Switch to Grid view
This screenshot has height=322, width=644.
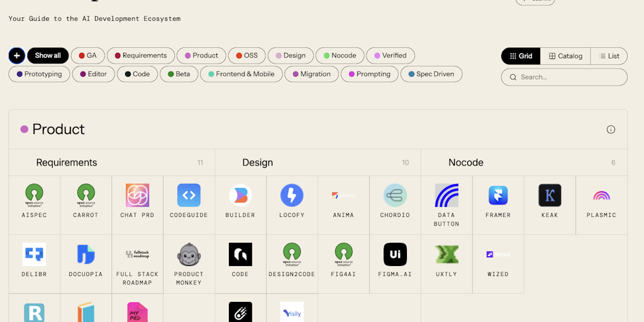(x=521, y=56)
